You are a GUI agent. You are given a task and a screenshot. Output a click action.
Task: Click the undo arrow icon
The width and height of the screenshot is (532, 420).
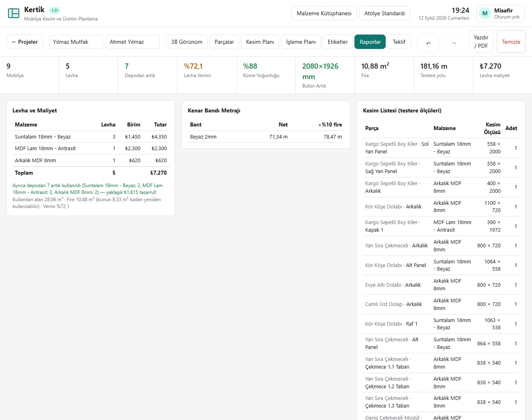click(428, 43)
